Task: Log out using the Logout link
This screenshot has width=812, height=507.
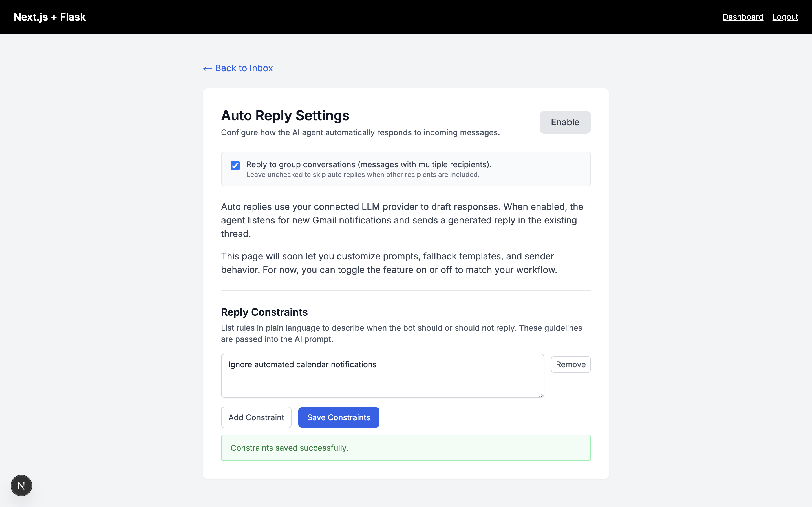Action: [785, 17]
